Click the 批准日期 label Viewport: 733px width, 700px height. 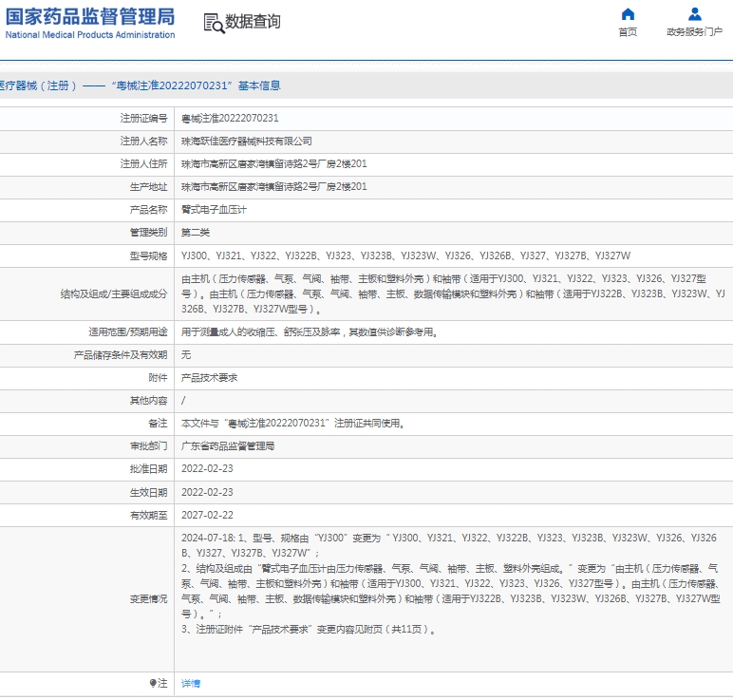[148, 469]
